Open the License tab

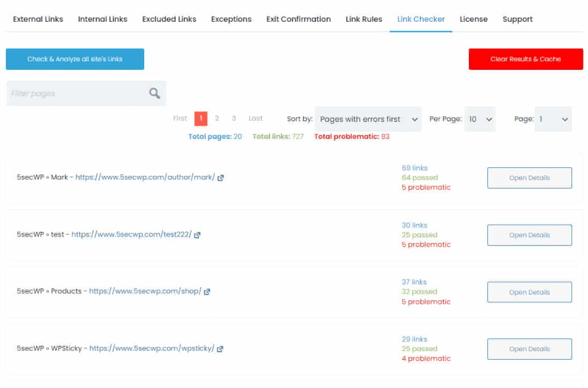(473, 19)
